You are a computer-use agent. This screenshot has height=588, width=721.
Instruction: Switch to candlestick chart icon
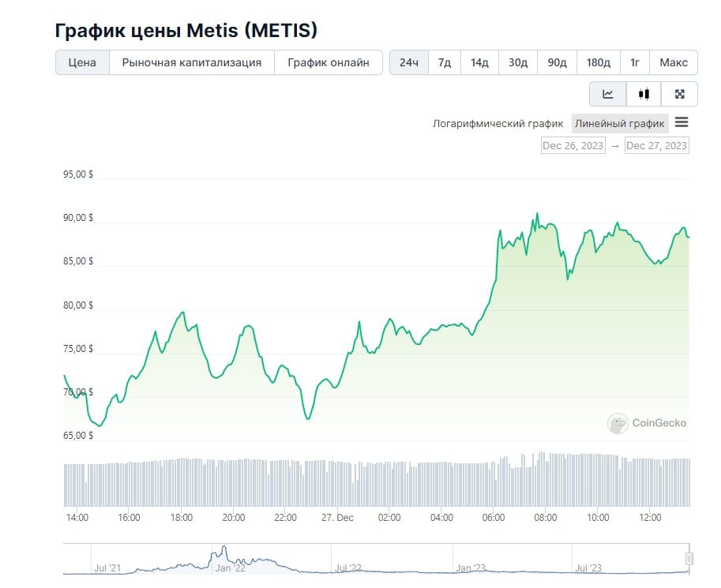point(644,94)
